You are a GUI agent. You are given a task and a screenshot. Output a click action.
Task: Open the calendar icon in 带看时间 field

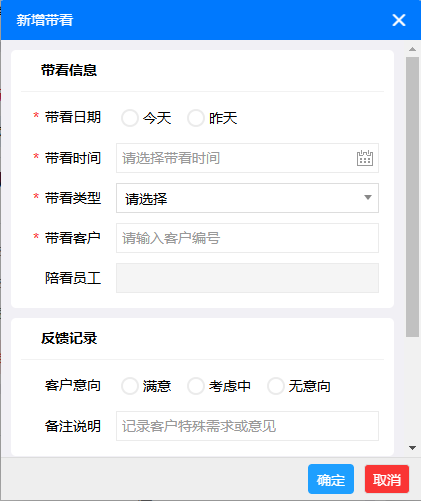coord(365,158)
